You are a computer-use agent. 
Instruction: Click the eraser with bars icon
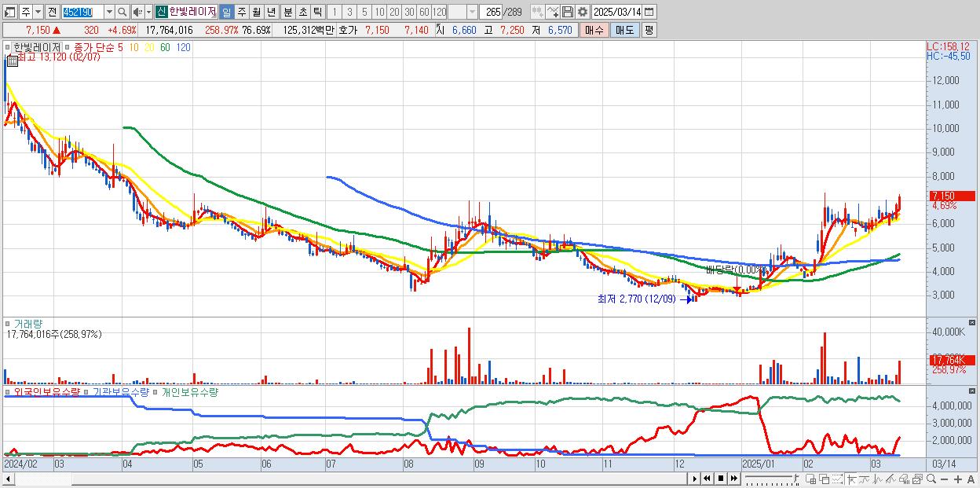[x=904, y=479]
